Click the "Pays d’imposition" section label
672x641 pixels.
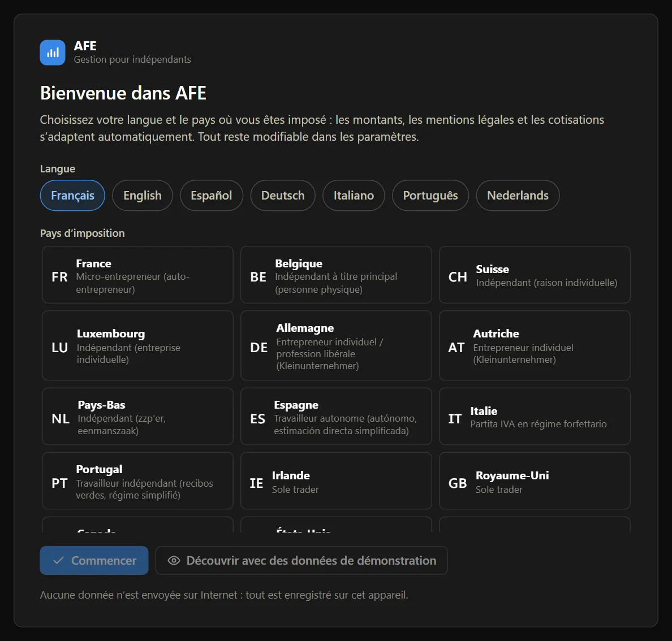coord(82,233)
